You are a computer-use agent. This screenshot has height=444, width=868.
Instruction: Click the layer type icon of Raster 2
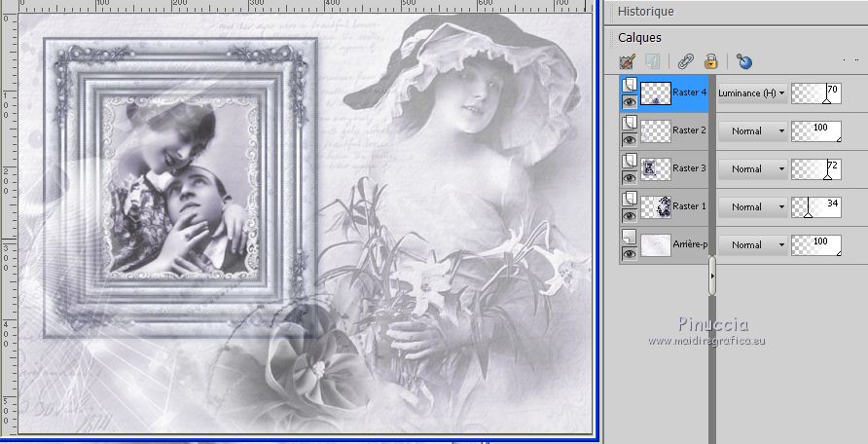(x=629, y=123)
